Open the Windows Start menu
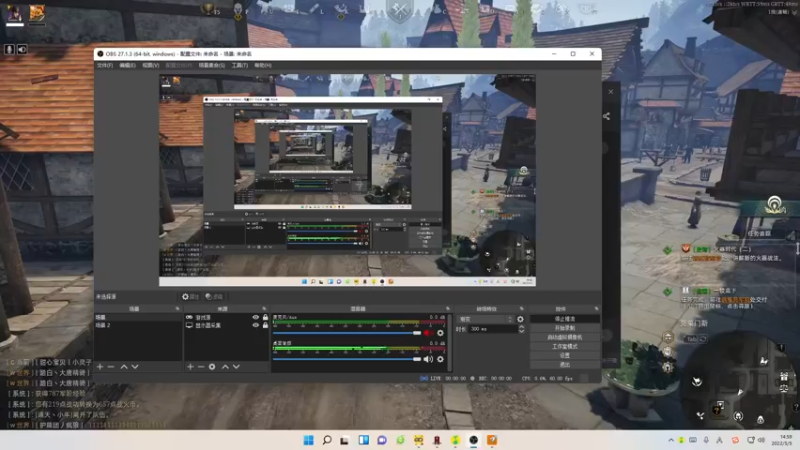This screenshot has height=450, width=800. 309,440
